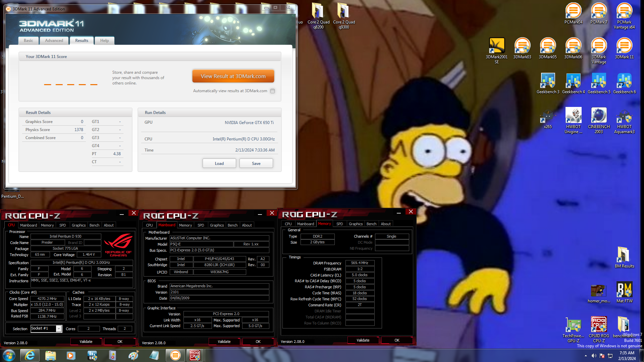
Task: Select the Mat FTW desktop icon
Action: [624, 292]
